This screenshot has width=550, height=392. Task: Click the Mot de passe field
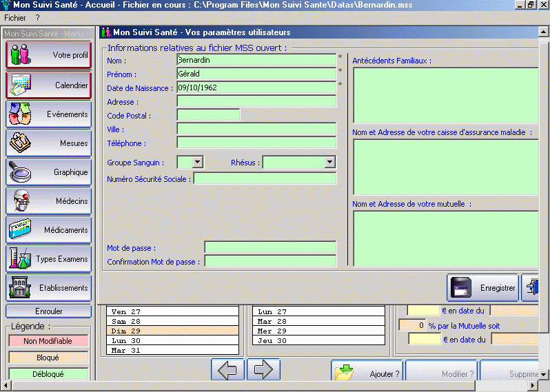[270, 247]
